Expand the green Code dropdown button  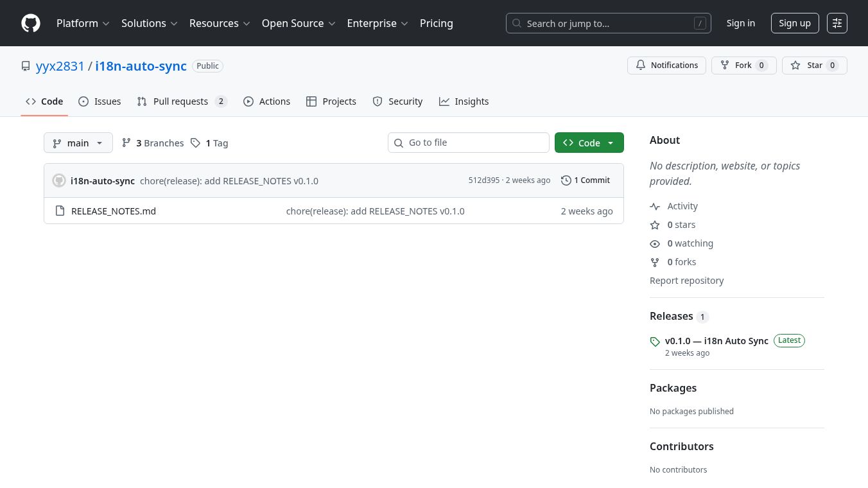589,143
